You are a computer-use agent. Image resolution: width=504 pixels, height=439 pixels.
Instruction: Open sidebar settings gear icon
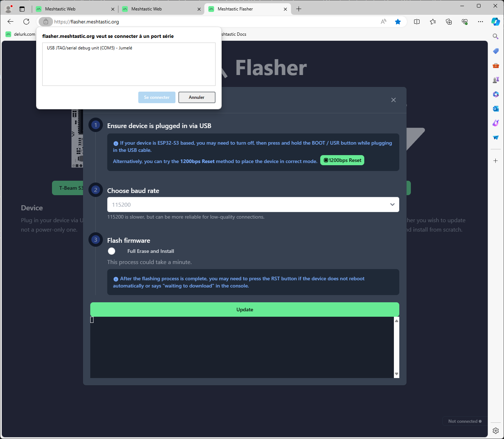point(496,431)
